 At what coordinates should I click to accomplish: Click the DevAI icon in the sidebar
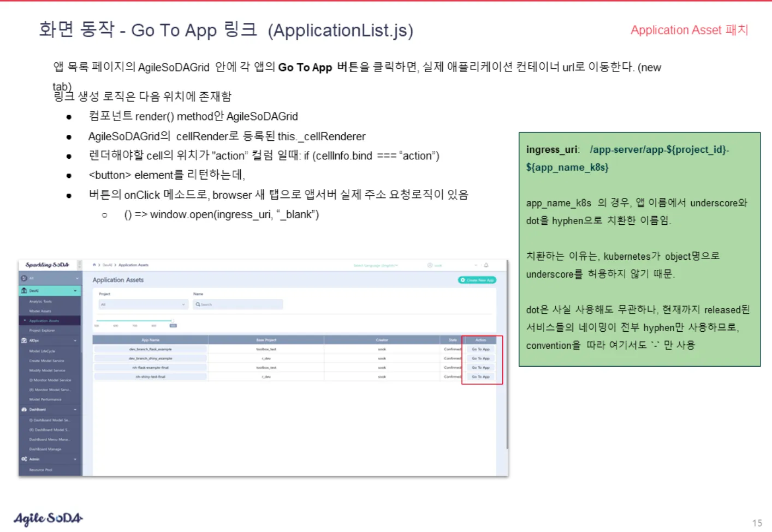(x=24, y=291)
